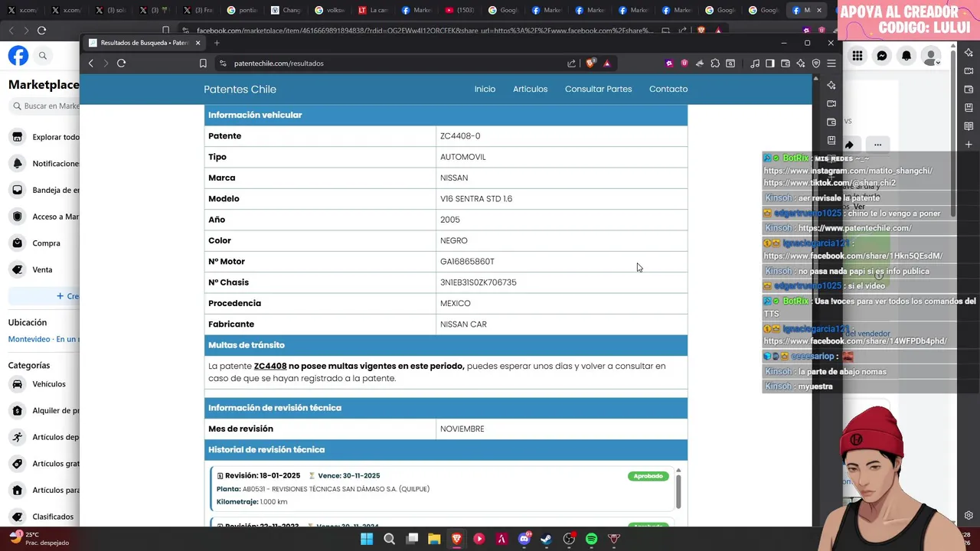The height and width of the screenshot is (551, 980).
Task: Select the modelo value V16 SENTRA STD 1.6
Action: coord(476,199)
